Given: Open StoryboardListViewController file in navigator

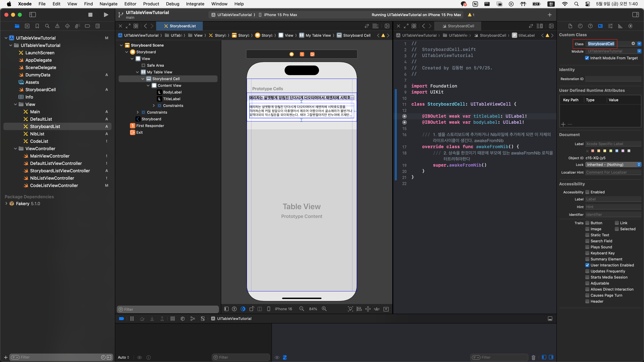Looking at the screenshot, I should tap(60, 171).
